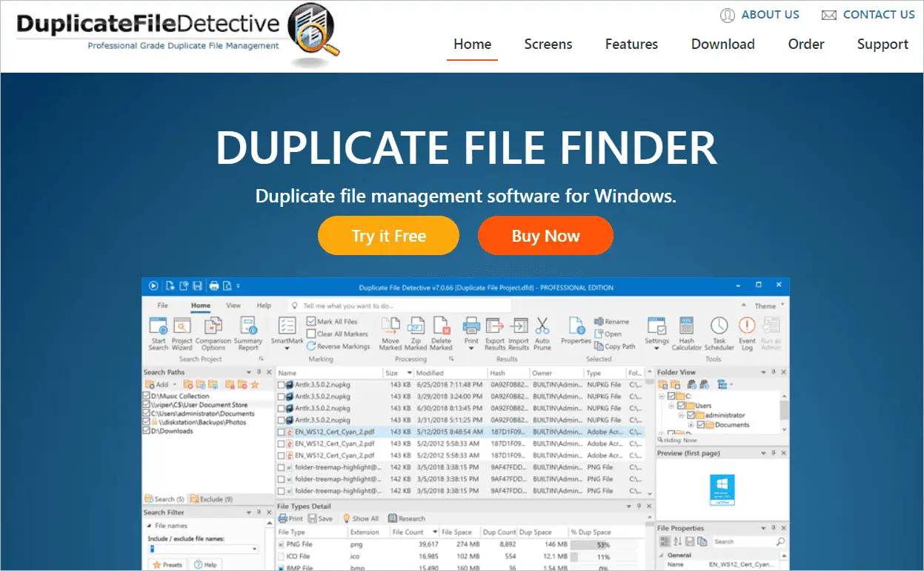Open the Task Scheduler
The width and height of the screenshot is (924, 571).
tap(719, 333)
